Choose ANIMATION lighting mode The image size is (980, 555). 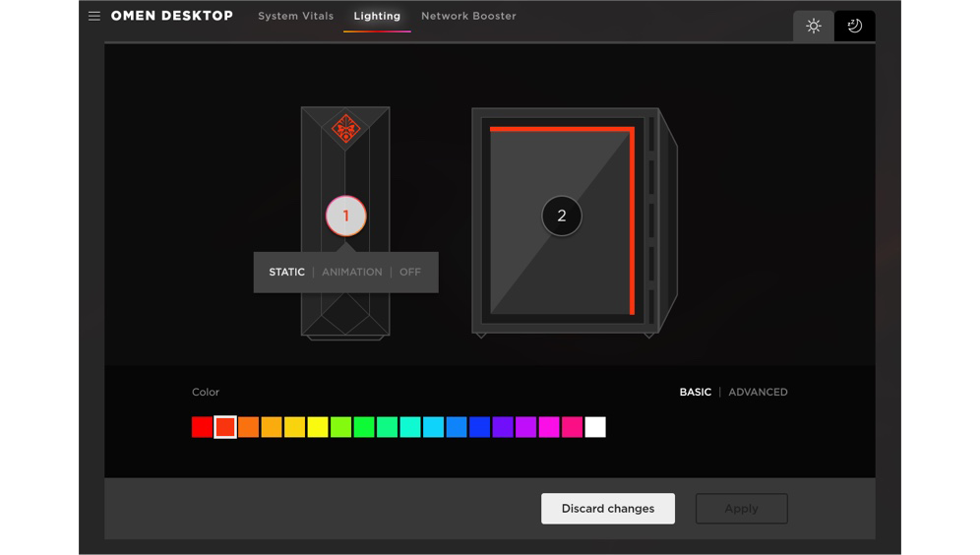click(x=352, y=272)
